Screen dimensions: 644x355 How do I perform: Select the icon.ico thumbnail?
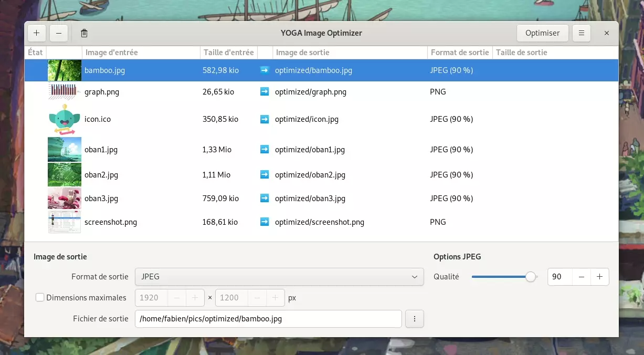[x=65, y=119]
